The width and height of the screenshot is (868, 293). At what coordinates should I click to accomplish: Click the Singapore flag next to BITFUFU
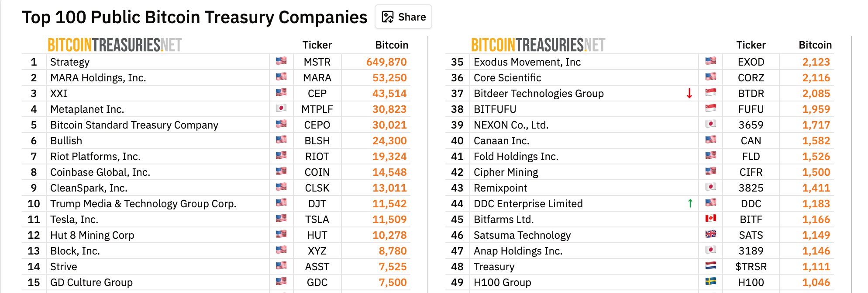[711, 109]
